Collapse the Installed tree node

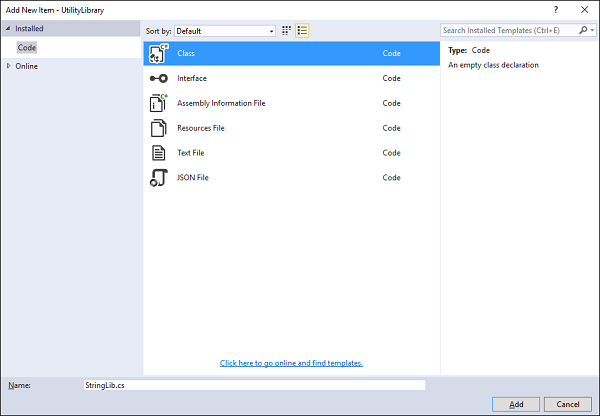[x=8, y=29]
